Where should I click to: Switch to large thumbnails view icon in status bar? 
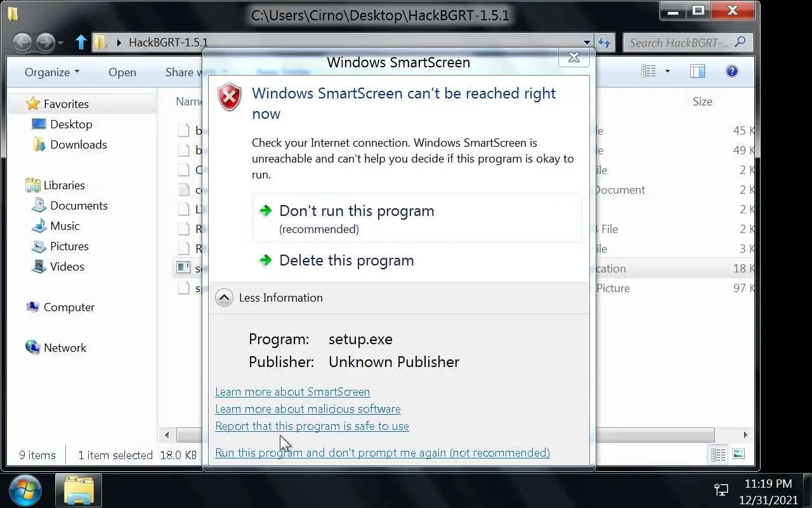738,454
